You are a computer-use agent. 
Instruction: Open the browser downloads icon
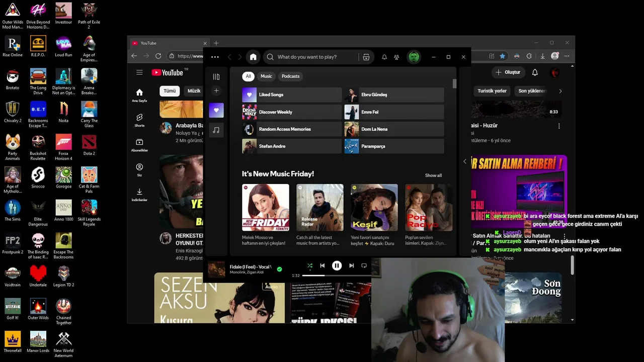pos(542,56)
